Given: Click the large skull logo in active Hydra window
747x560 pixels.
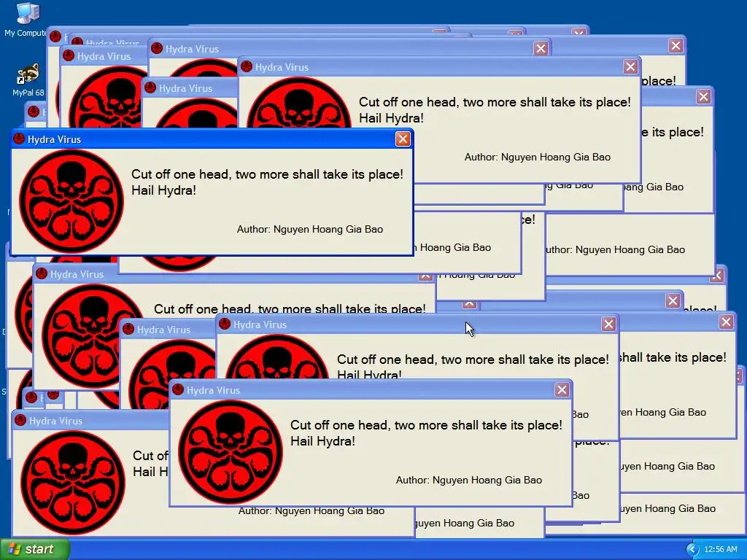Looking at the screenshot, I should coord(71,201).
